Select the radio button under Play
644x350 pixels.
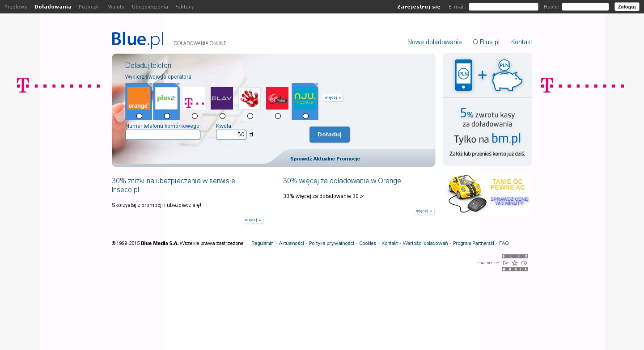[x=222, y=116]
